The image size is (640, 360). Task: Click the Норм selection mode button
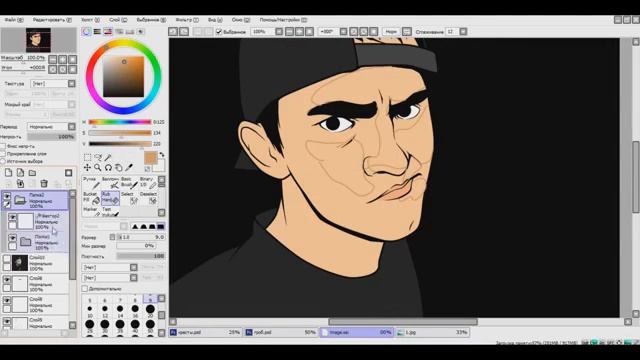[391, 31]
